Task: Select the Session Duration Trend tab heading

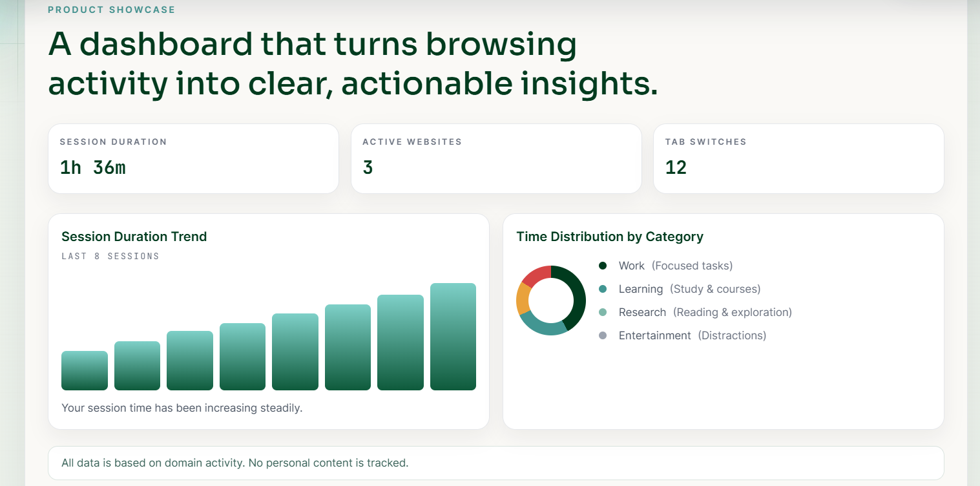Action: [134, 237]
